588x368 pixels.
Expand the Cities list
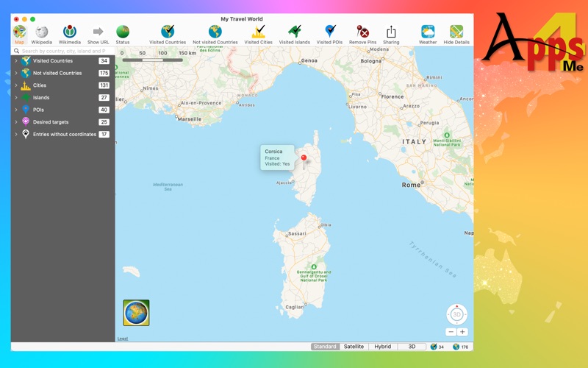coord(16,85)
